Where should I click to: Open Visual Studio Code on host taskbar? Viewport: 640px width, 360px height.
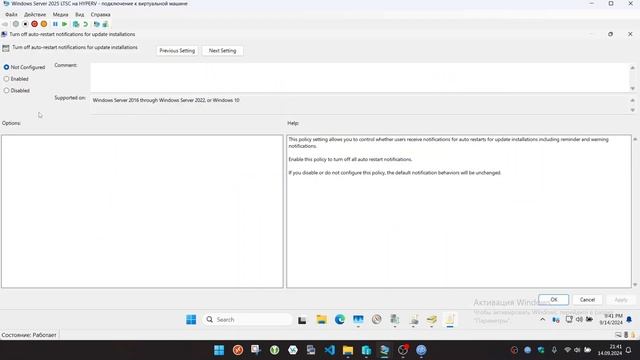tap(329, 350)
